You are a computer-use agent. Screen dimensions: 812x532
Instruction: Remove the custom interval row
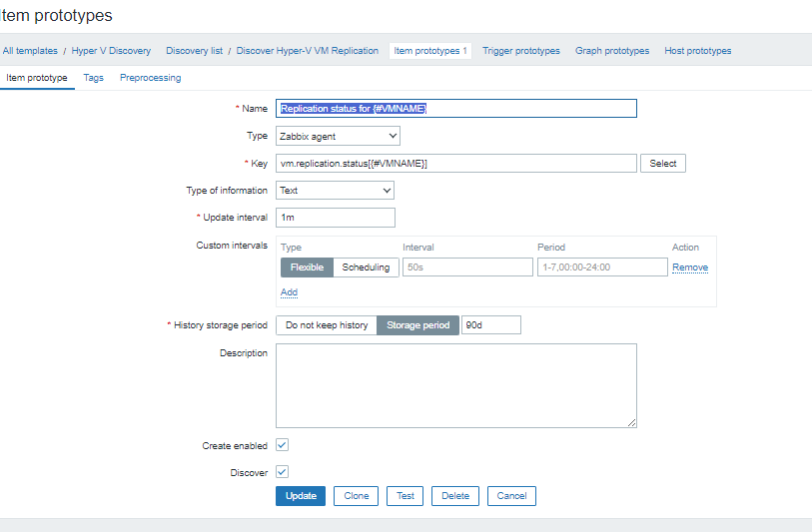689,267
